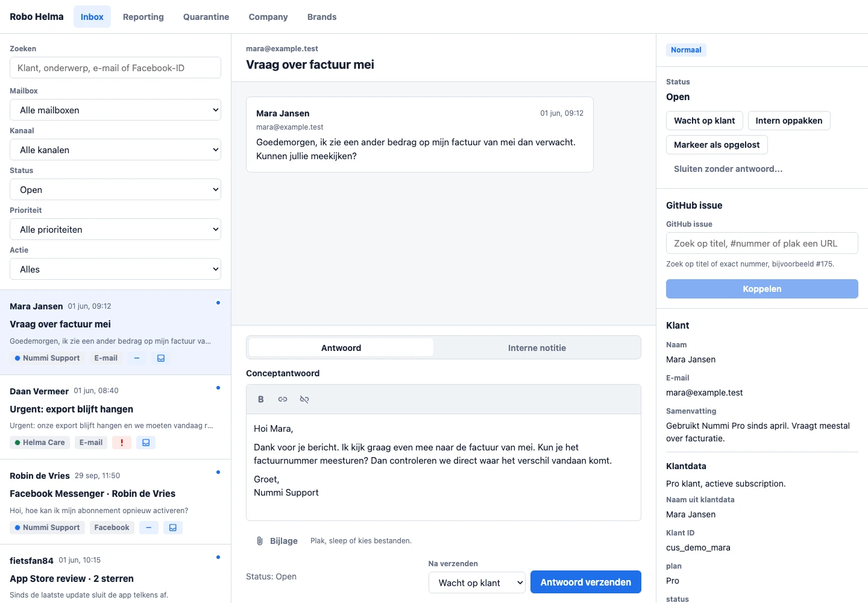
Task: Open the Company navigation tab
Action: (268, 17)
